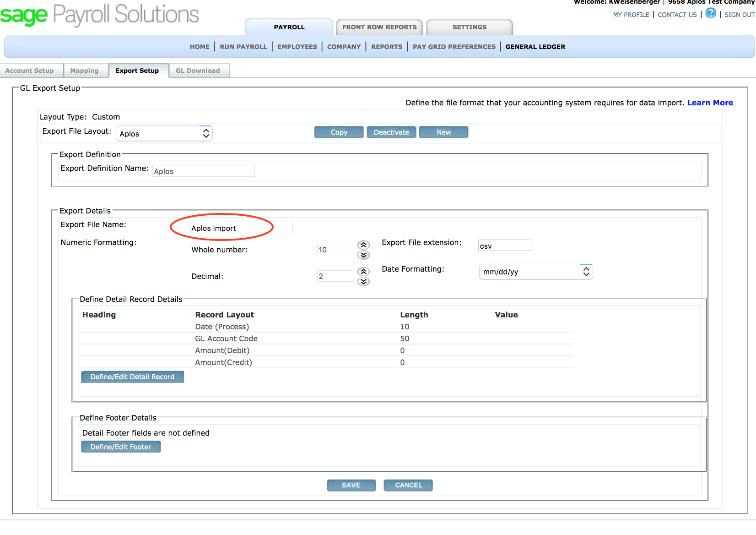Focus the Decimal input field
This screenshot has width=756, height=535.
335,276
